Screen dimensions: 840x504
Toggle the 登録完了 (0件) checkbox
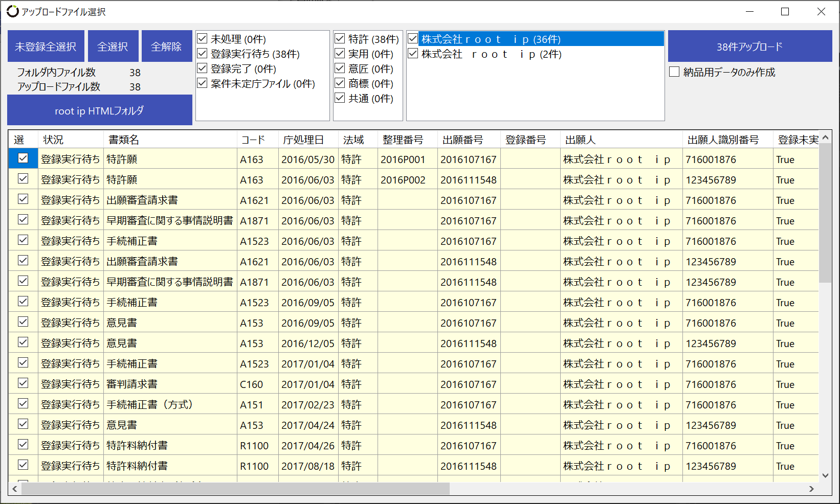(202, 68)
